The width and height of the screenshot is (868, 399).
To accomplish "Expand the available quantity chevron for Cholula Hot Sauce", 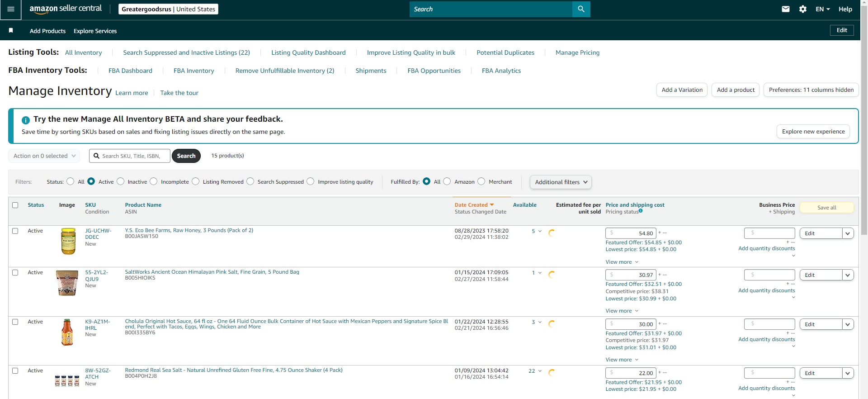I will (540, 322).
